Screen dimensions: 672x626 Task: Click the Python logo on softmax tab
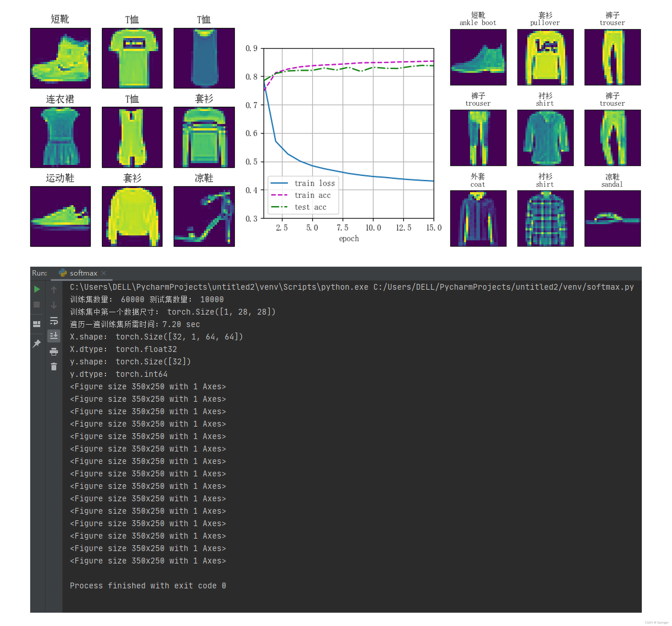click(63, 273)
